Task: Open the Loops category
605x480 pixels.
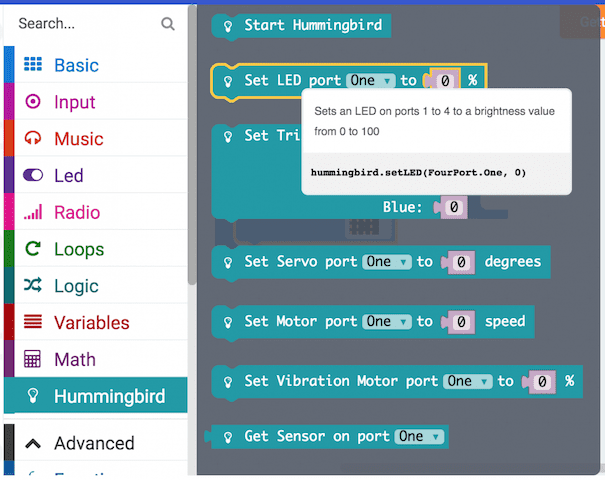Action: point(78,249)
